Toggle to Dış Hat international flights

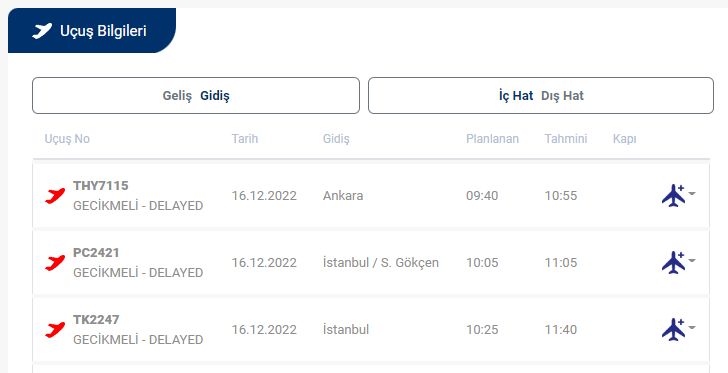coord(562,96)
